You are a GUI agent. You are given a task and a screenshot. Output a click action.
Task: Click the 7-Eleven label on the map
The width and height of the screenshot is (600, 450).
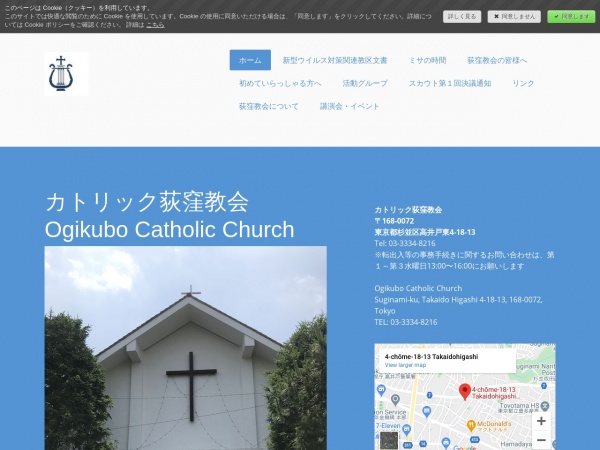pyautogui.click(x=388, y=426)
